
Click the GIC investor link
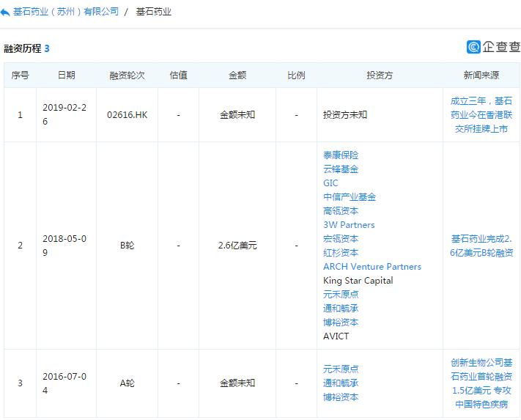pyautogui.click(x=330, y=183)
